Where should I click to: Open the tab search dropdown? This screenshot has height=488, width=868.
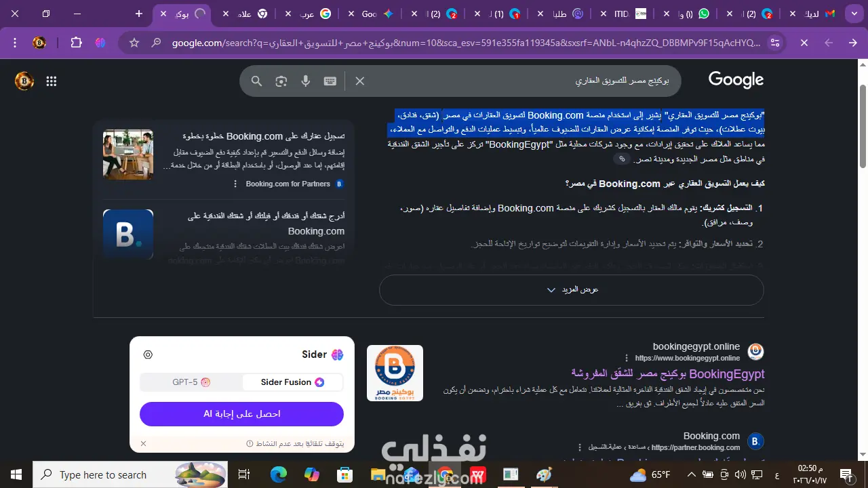click(x=854, y=14)
